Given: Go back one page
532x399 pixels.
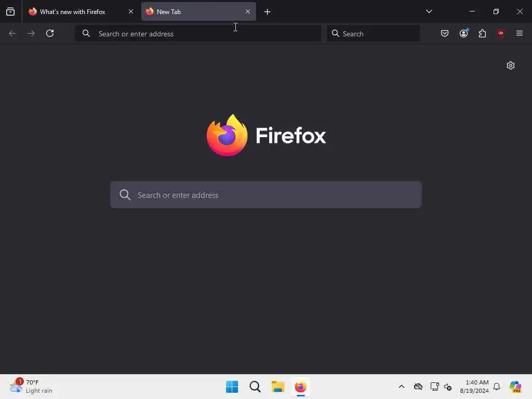Looking at the screenshot, I should click(12, 33).
